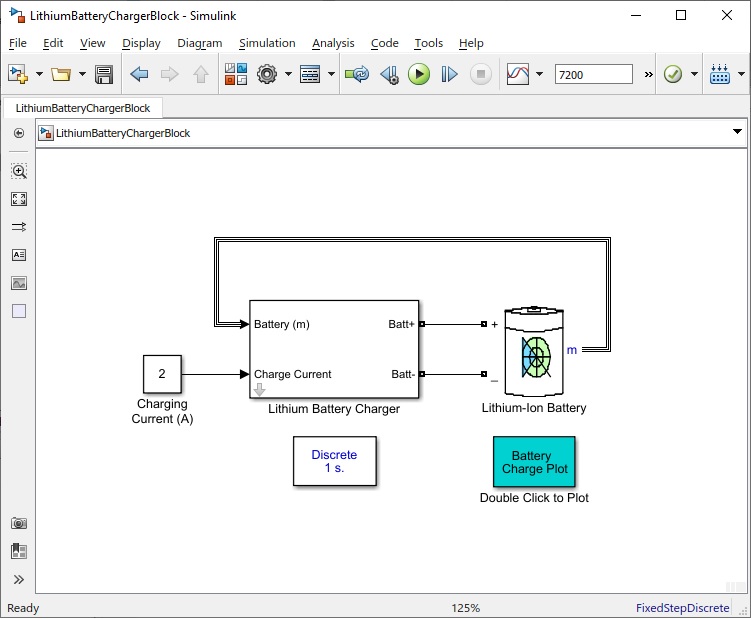
Task: Open the Help menu
Action: [471, 43]
